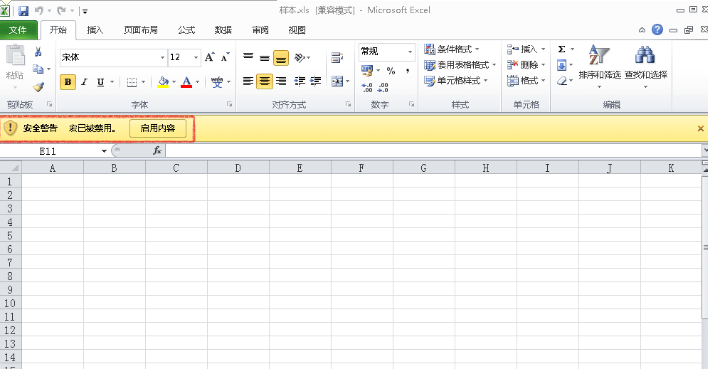Set middle vertical alignment

pos(264,57)
